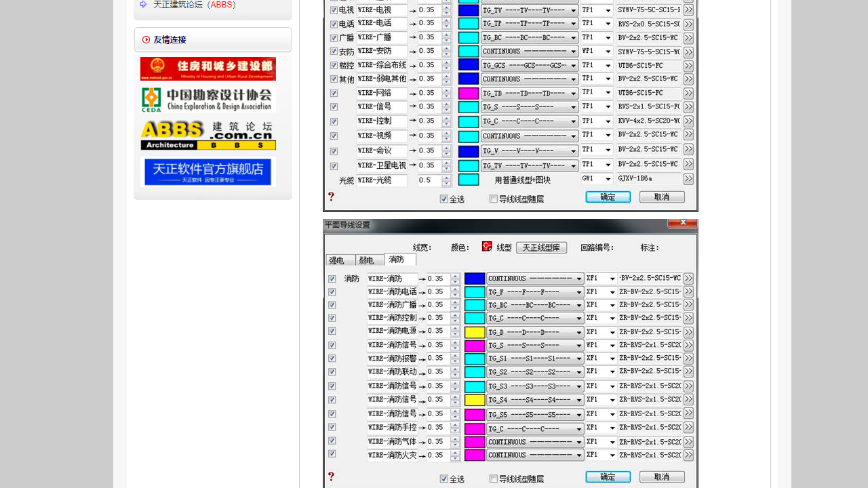Open detail >> for WIRE-消防手控 row
This screenshot has width=868, height=488.
click(688, 427)
